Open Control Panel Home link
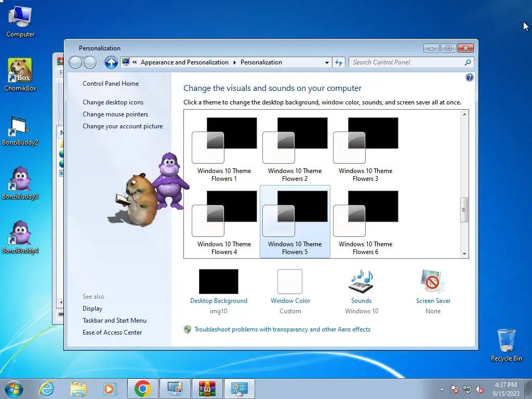 111,84
